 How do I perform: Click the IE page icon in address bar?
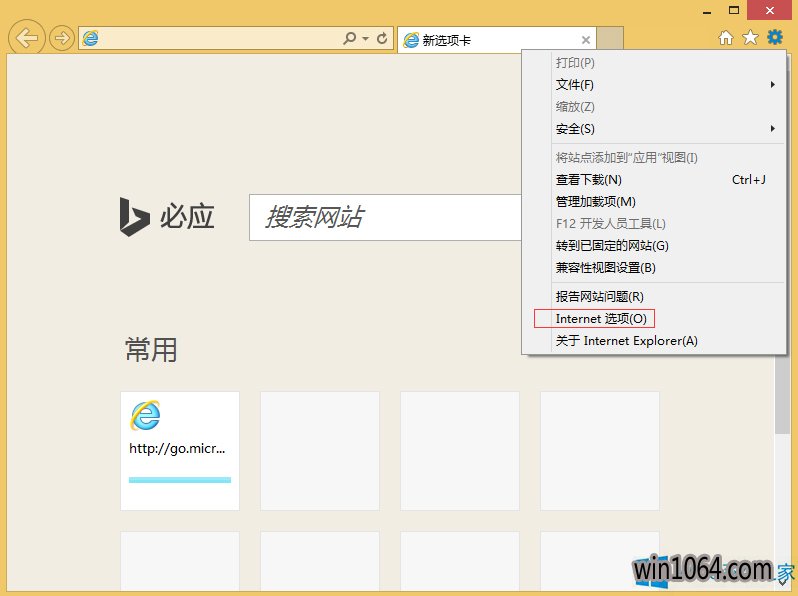(91, 38)
